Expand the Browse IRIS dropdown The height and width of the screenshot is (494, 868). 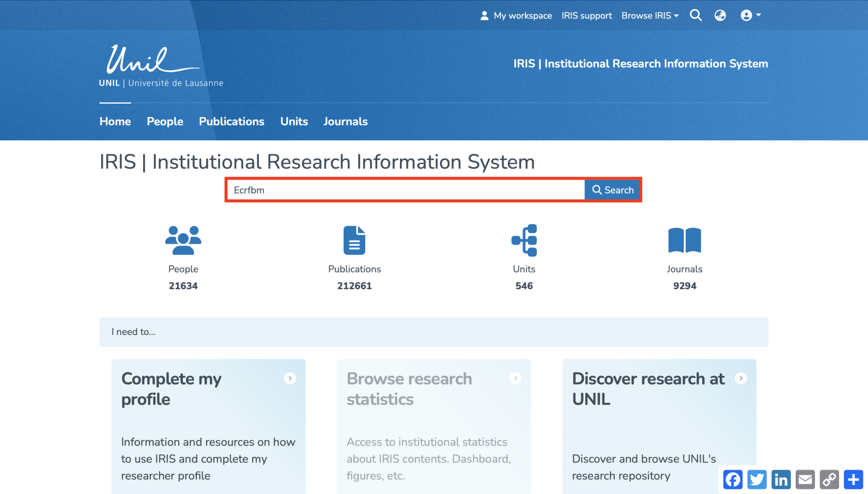tap(649, 15)
